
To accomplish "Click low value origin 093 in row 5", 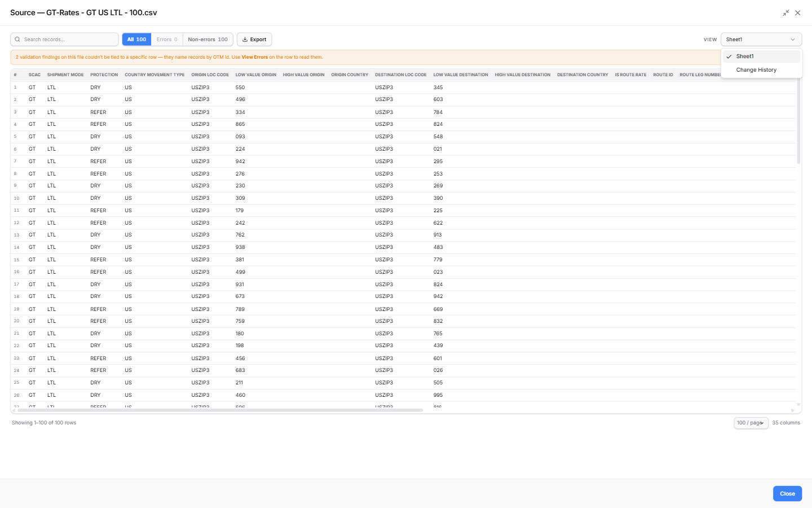I will pyautogui.click(x=240, y=137).
